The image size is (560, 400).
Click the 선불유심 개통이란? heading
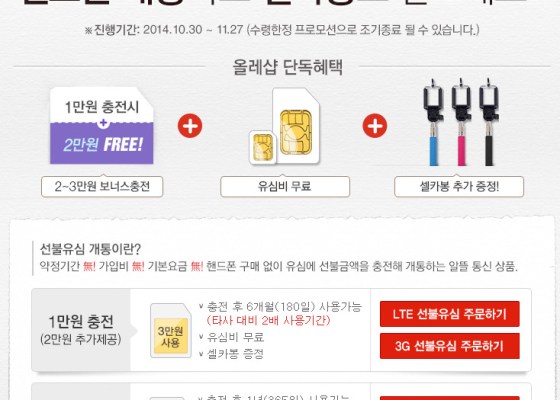point(90,249)
